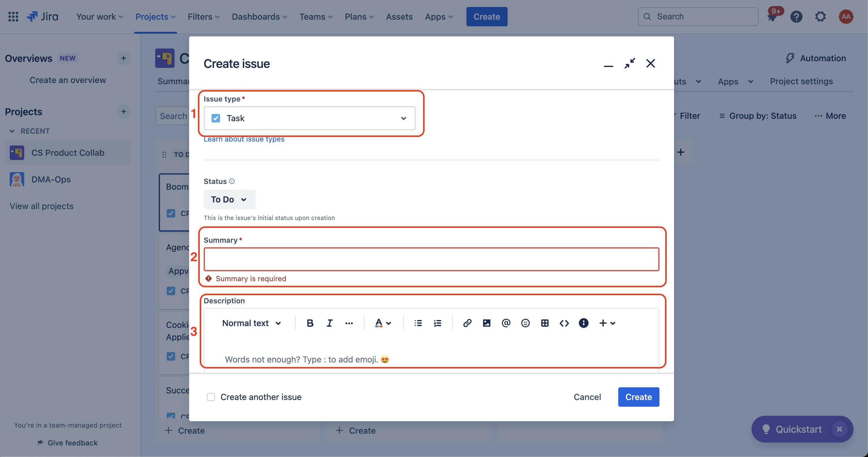Open View all projects link
The image size is (868, 457).
pyautogui.click(x=42, y=206)
